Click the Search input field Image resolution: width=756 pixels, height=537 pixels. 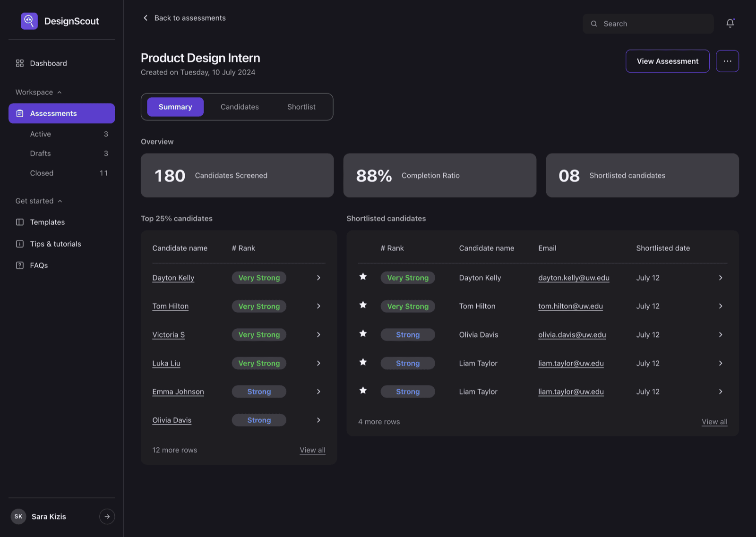coord(648,24)
